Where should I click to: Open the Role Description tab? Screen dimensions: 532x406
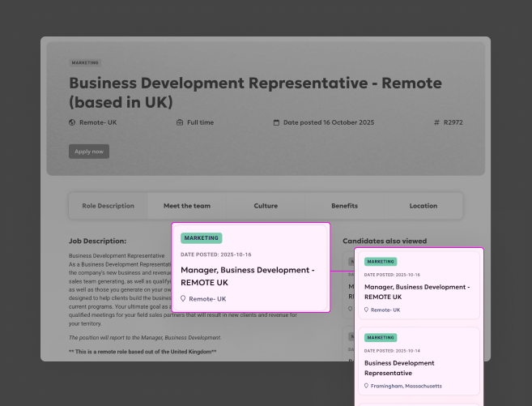point(108,206)
